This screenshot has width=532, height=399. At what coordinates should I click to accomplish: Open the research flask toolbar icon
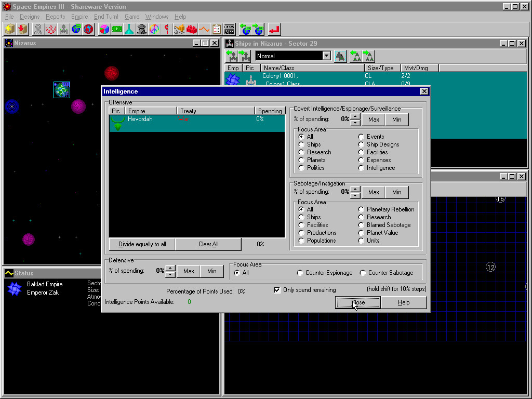coord(129,29)
